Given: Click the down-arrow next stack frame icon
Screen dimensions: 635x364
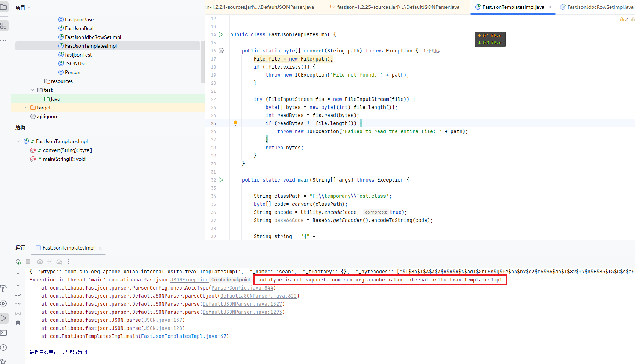Looking at the screenshot, I should [x=18, y=284].
